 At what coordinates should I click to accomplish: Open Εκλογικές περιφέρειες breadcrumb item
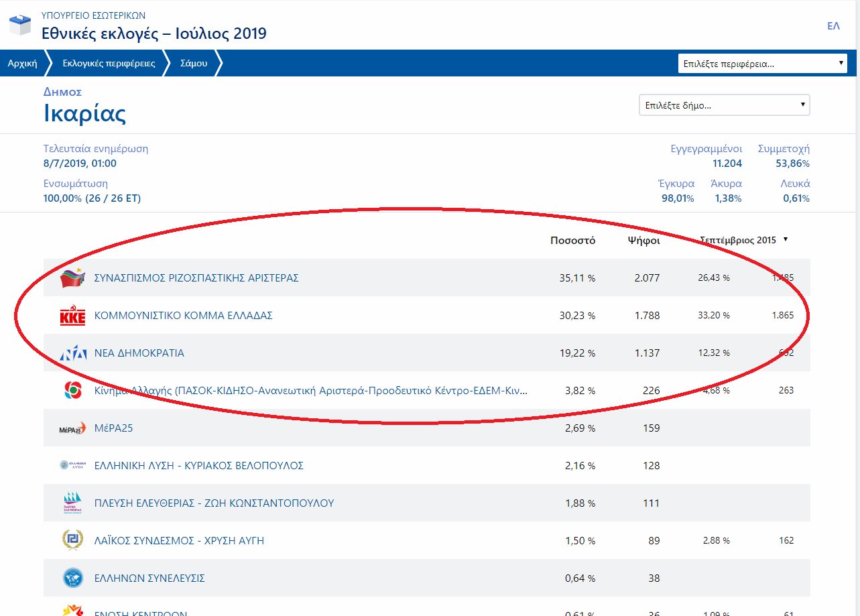point(109,64)
